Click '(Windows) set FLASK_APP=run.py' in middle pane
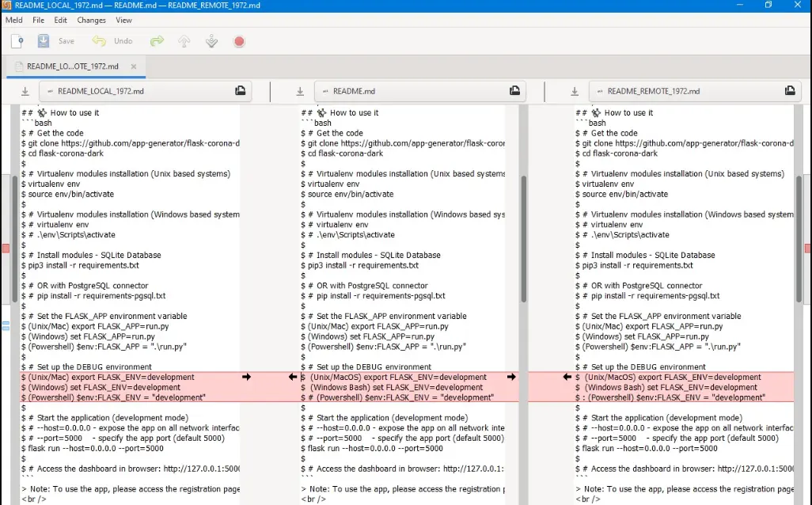Image resolution: width=812 pixels, height=505 pixels. pyautogui.click(x=371, y=336)
